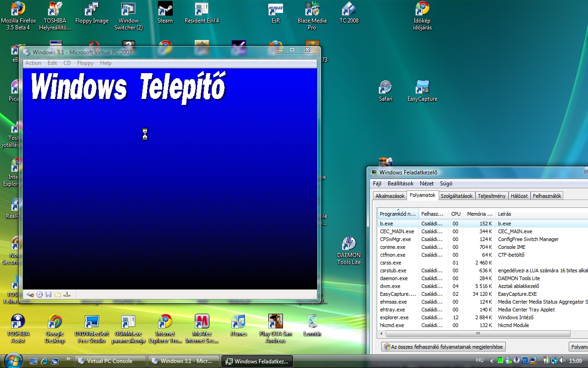Launch Play GTA San Andreas shortcut

(x=276, y=328)
